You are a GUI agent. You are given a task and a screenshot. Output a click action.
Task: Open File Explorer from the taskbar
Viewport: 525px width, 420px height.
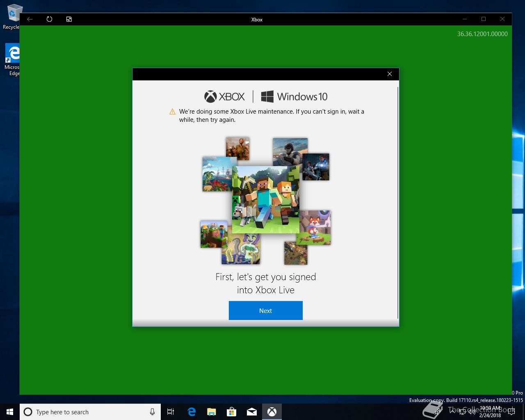click(x=212, y=412)
